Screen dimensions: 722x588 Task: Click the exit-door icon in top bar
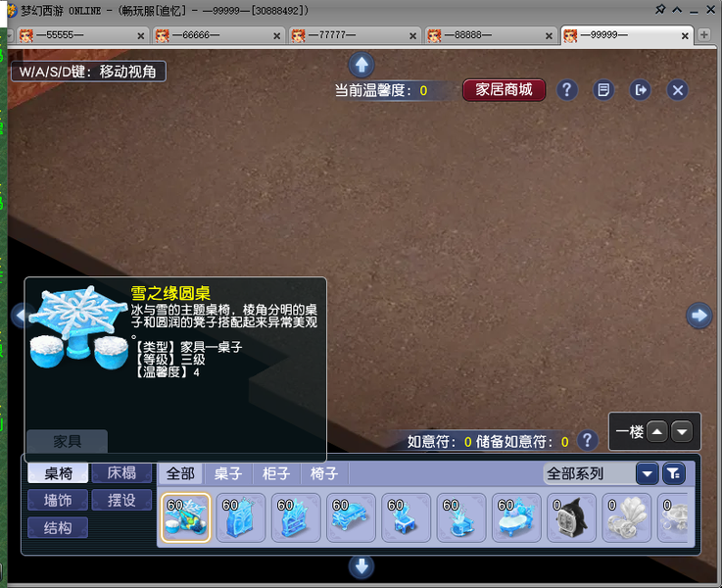(x=641, y=90)
